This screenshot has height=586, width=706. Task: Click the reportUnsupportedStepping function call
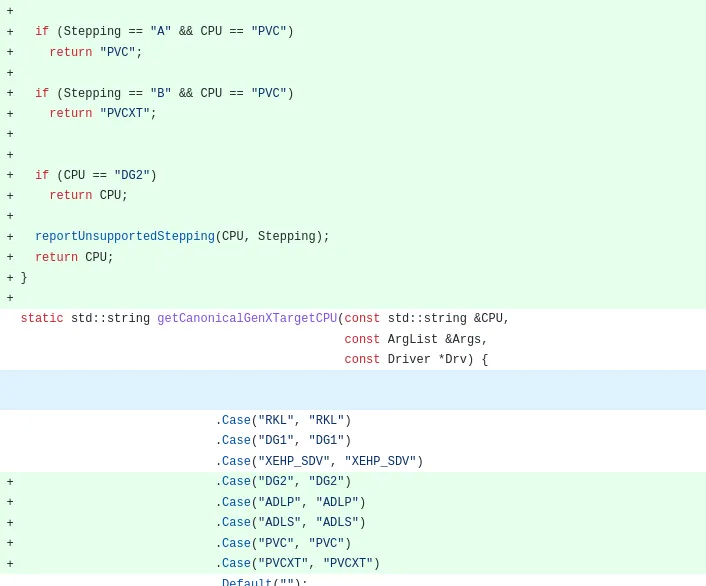pyautogui.click(x=125, y=237)
